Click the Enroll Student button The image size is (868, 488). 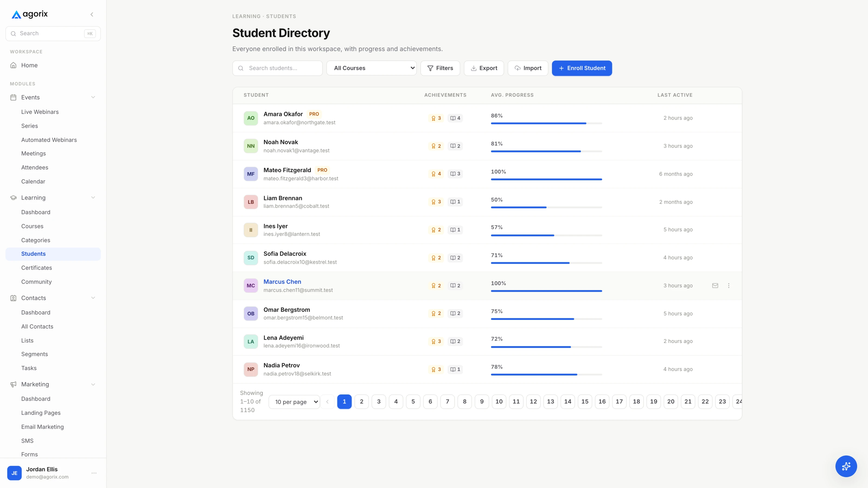coord(582,68)
